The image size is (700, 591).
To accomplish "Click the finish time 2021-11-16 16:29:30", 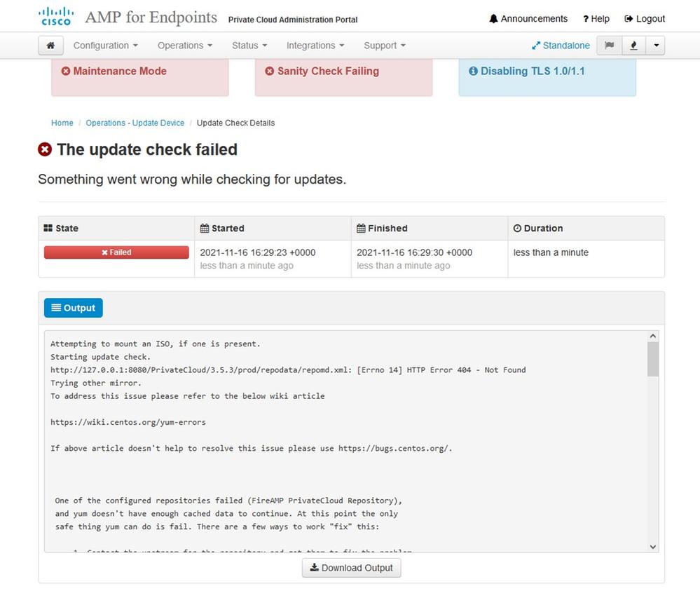I will tap(414, 252).
